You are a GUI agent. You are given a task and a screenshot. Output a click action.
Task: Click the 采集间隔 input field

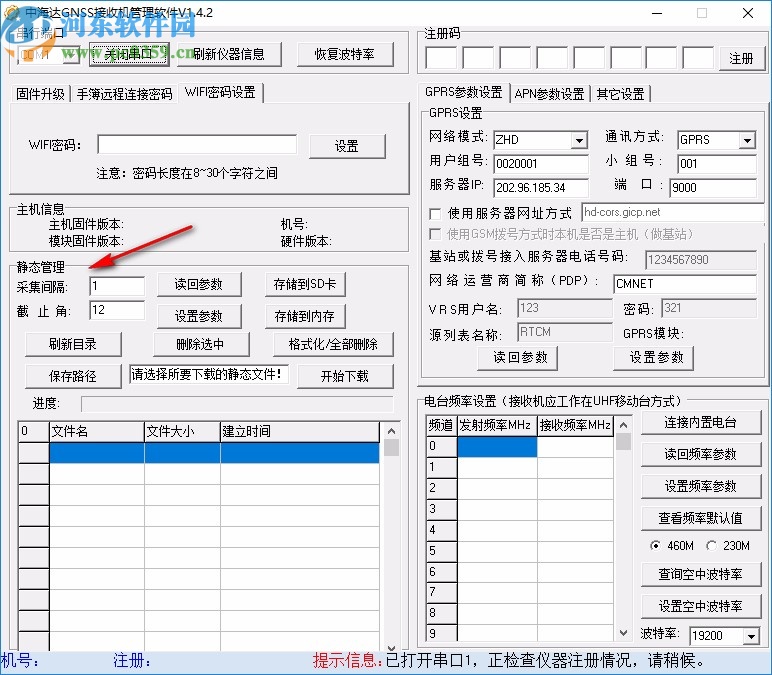[117, 286]
